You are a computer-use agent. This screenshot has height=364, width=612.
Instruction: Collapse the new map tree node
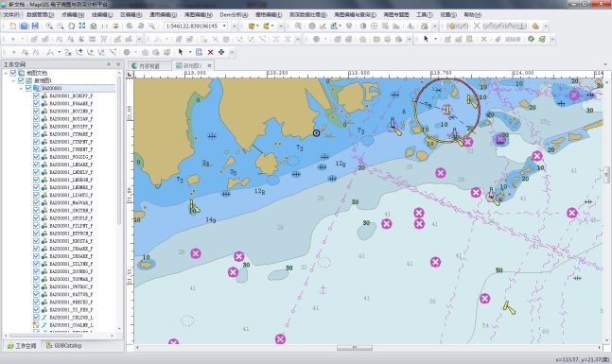(x=13, y=80)
